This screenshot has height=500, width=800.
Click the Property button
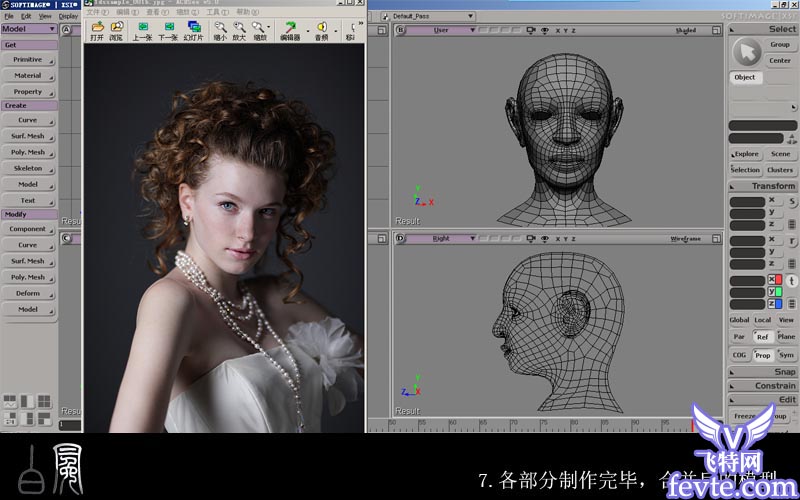pos(29,92)
